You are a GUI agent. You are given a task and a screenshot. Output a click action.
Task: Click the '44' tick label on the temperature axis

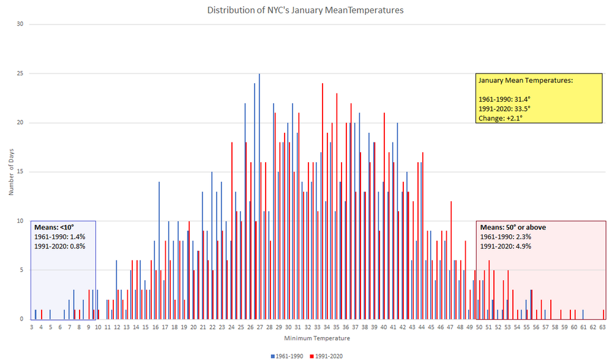(x=422, y=327)
